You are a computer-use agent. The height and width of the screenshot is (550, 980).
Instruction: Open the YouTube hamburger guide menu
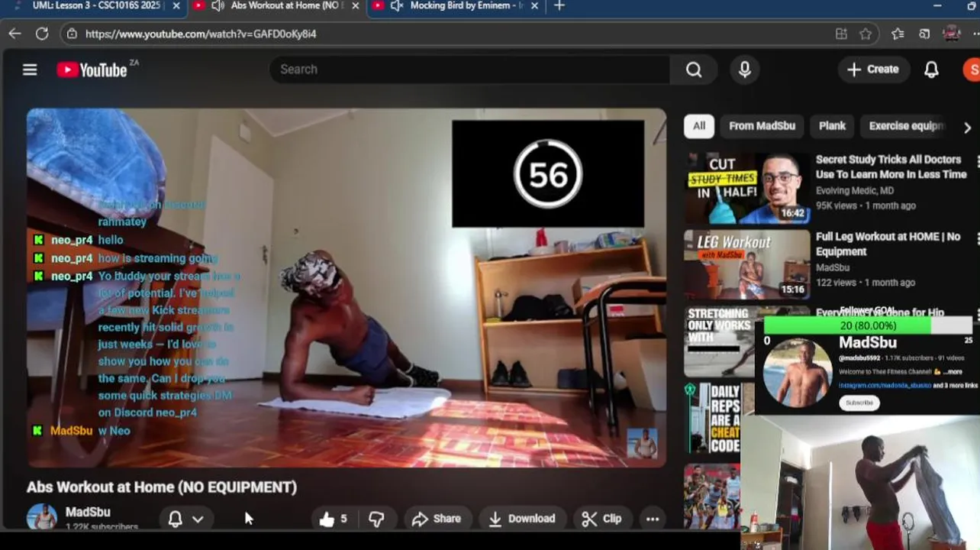(x=30, y=70)
